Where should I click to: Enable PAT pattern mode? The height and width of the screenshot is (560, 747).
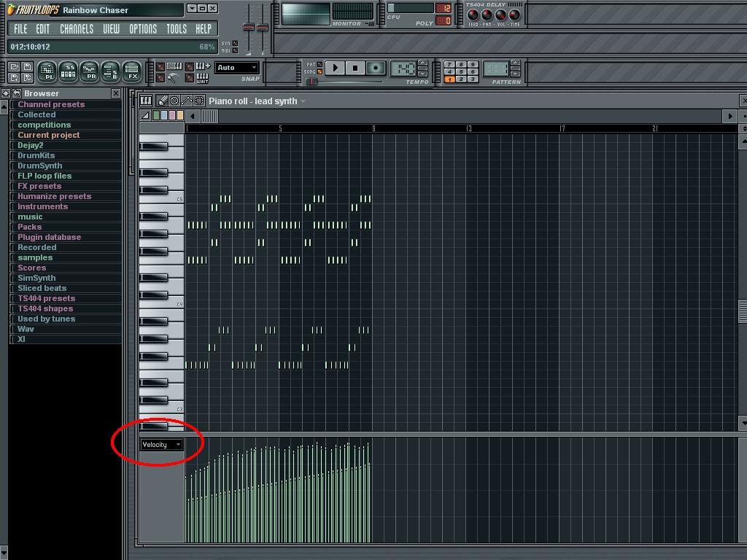(320, 64)
